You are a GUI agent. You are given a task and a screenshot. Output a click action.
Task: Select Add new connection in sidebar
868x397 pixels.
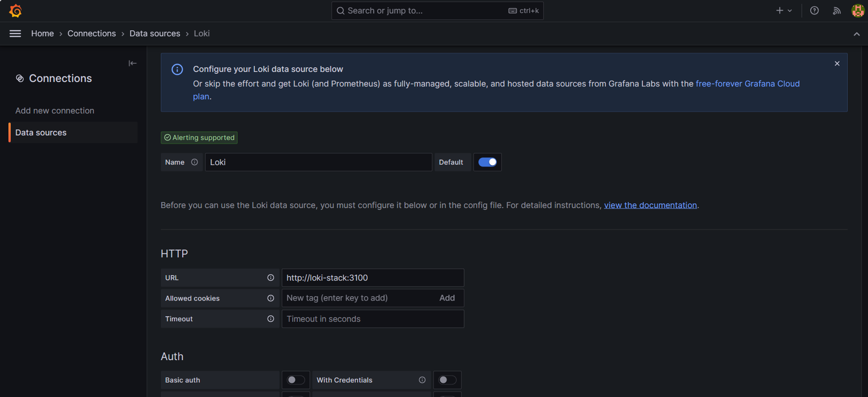click(x=55, y=111)
